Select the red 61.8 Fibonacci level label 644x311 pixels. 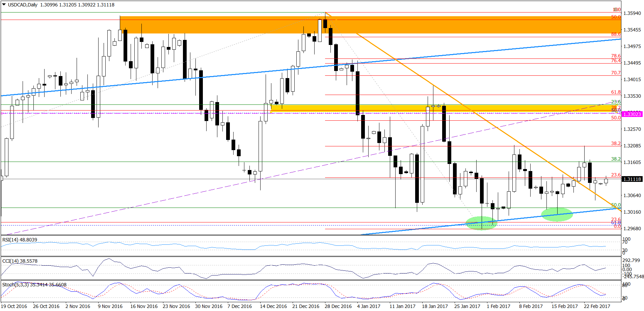616,92
